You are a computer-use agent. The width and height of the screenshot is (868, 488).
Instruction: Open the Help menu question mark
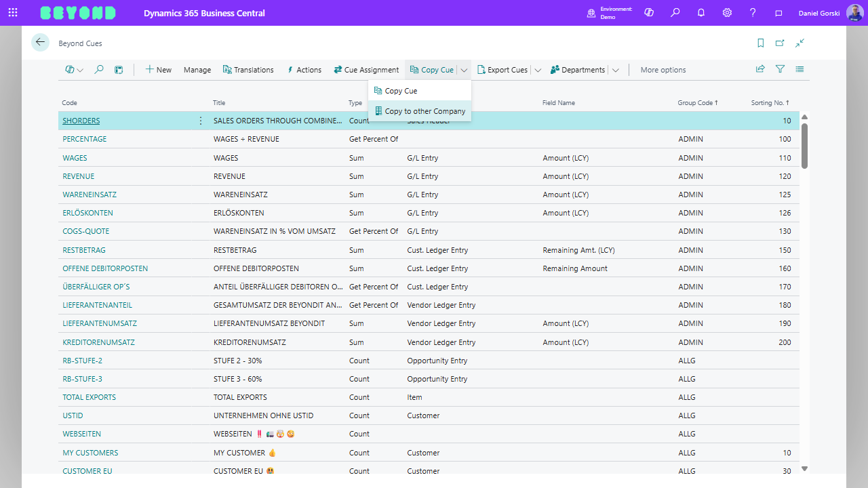tap(753, 13)
